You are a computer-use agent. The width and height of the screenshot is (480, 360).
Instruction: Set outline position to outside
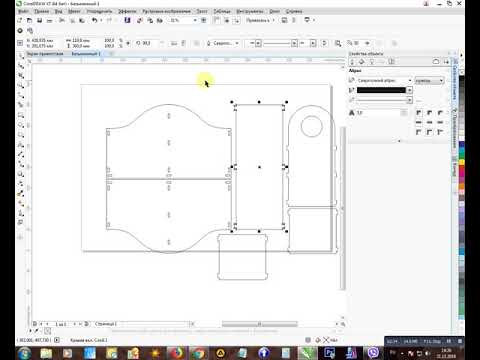coord(419,132)
